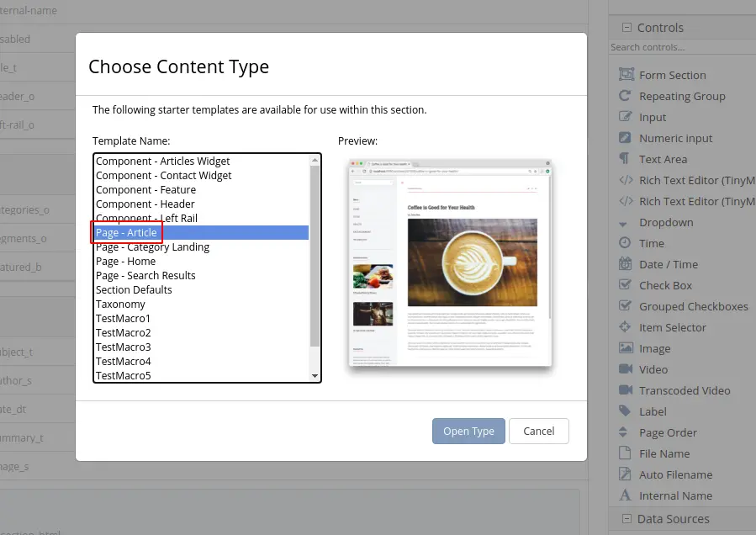Click the Search controls input field

pos(681,48)
